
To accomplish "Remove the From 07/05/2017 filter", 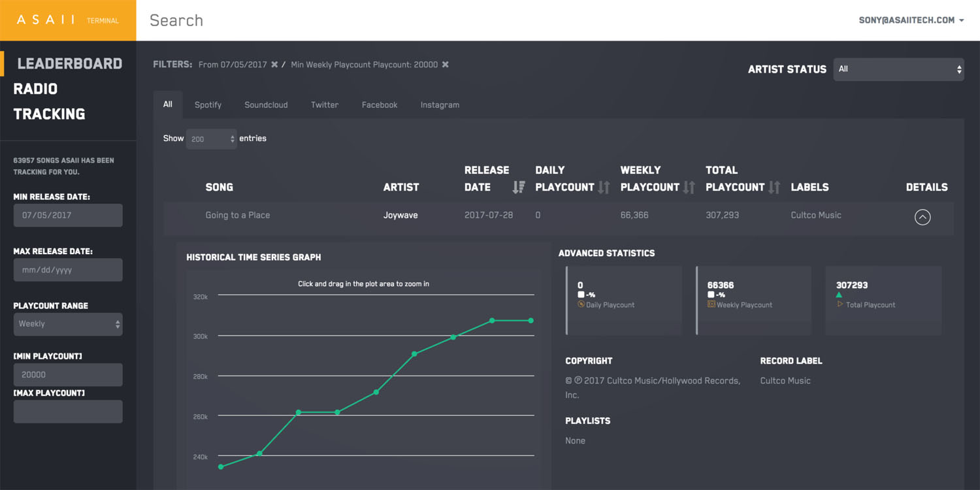I will pyautogui.click(x=274, y=65).
